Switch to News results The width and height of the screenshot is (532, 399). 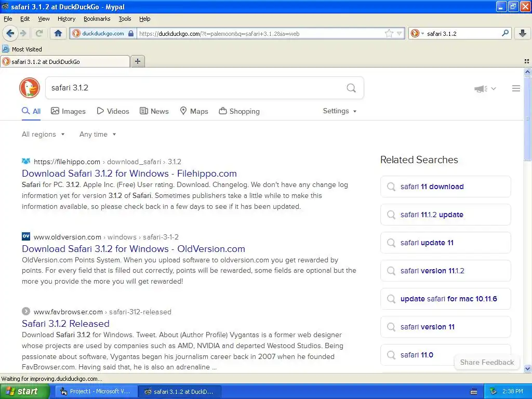tap(154, 111)
